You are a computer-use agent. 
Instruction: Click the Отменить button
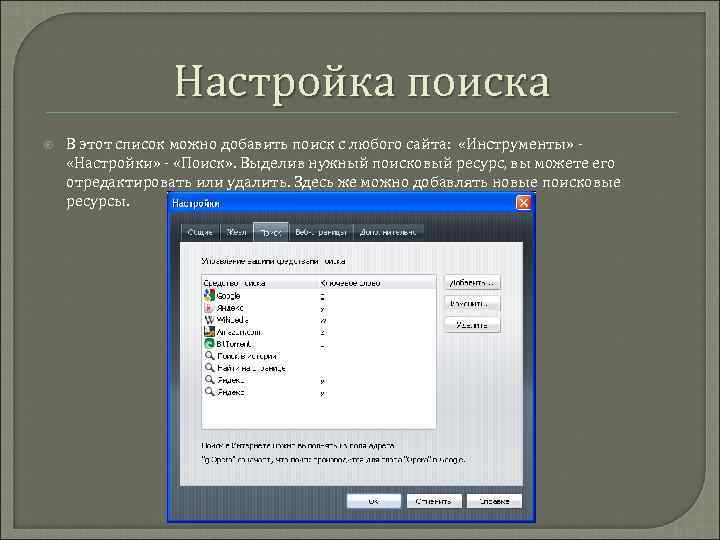point(434,501)
